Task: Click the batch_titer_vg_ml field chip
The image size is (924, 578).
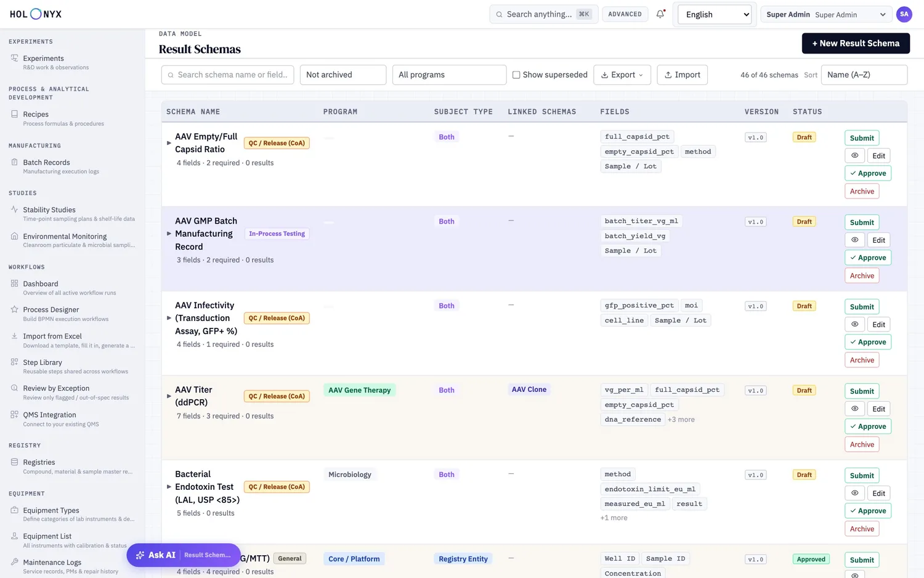Action: coord(641,221)
